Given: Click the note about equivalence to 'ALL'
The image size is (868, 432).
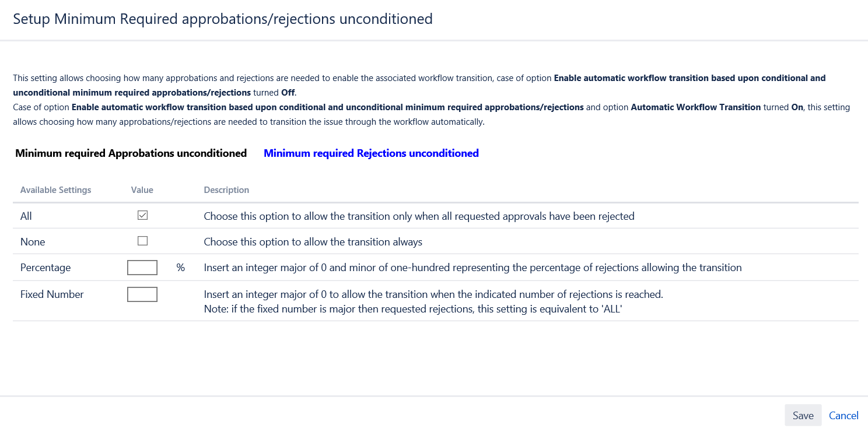Looking at the screenshot, I should (413, 310).
